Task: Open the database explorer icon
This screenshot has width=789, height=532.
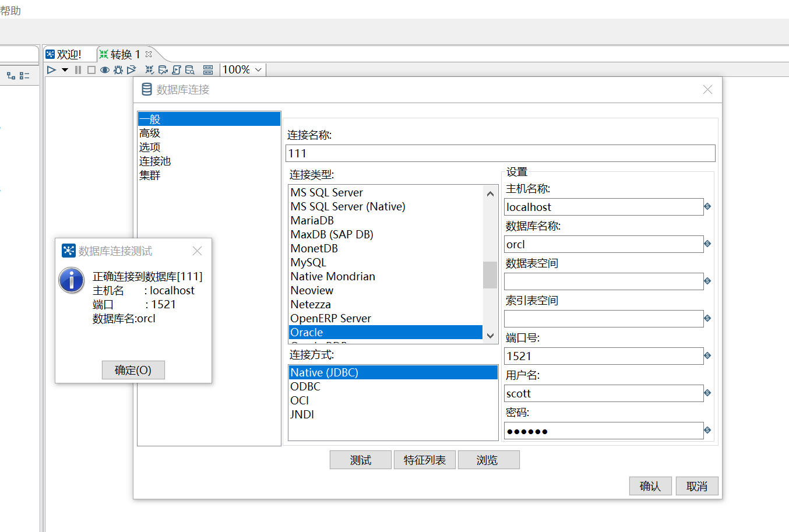Action: pyautogui.click(x=189, y=69)
